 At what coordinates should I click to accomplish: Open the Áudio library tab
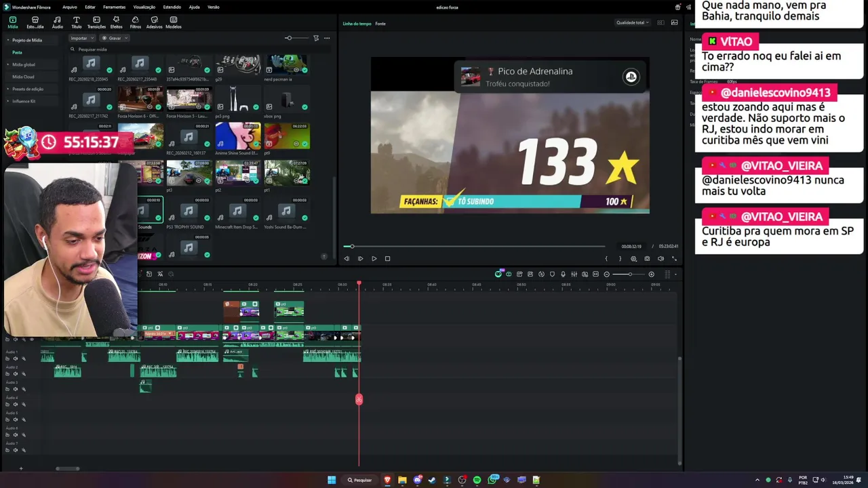tap(57, 22)
